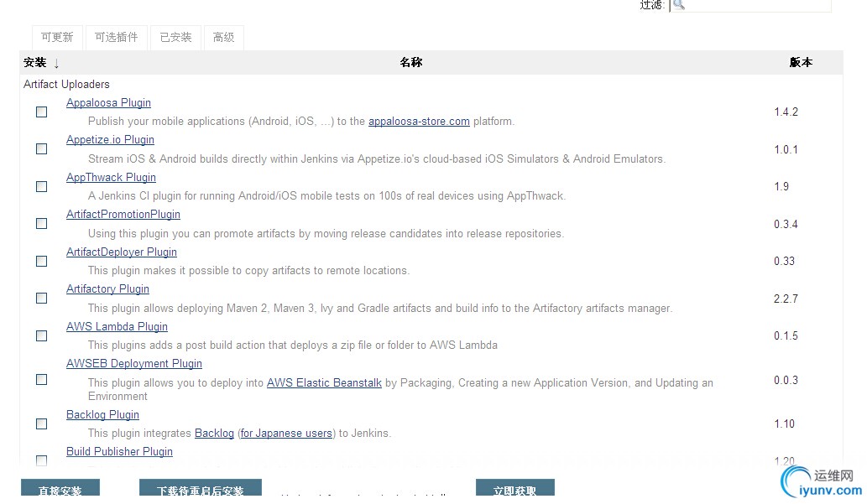Click version 1.10 of Backlog Plugin
867x504 pixels.
point(784,423)
